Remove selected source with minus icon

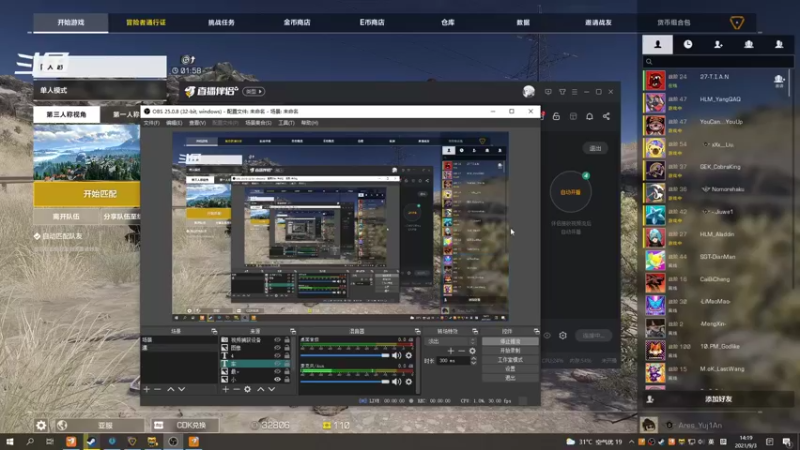[x=236, y=389]
